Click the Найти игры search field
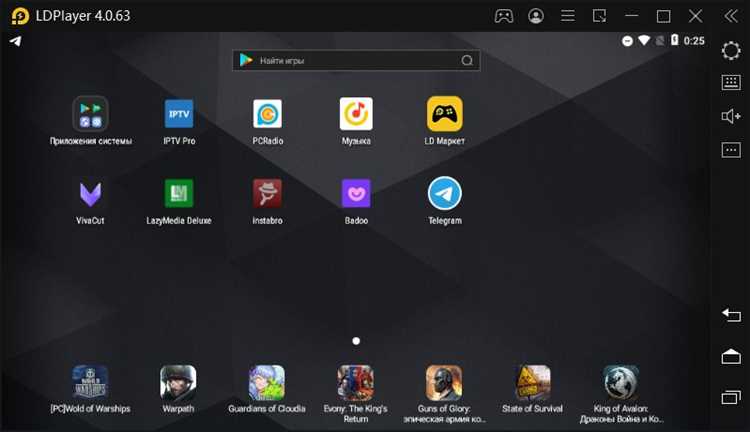 (356, 60)
